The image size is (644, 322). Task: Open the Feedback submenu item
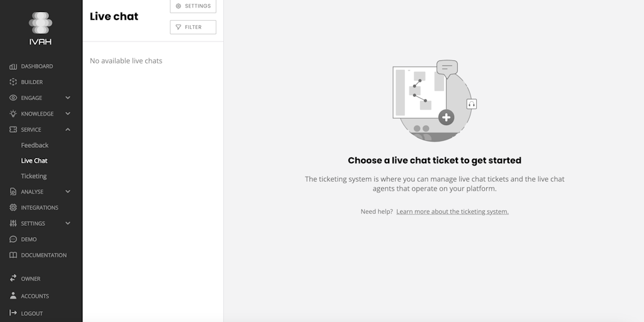(35, 145)
